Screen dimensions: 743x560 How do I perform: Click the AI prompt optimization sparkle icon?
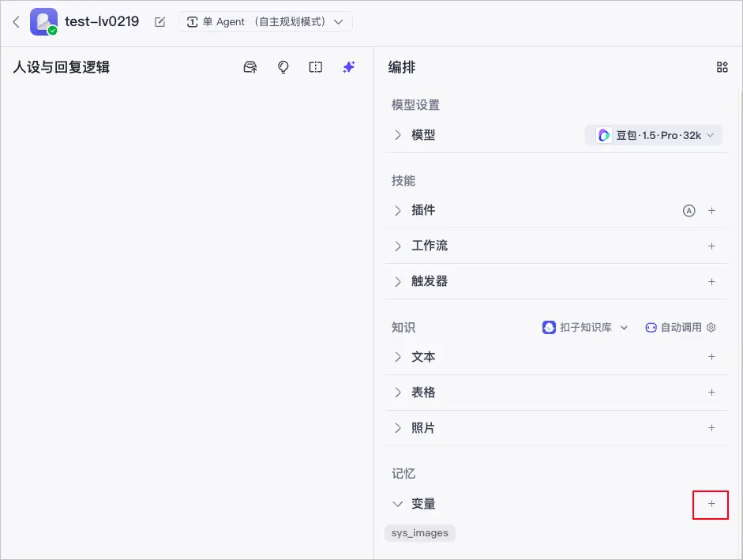[x=348, y=67]
